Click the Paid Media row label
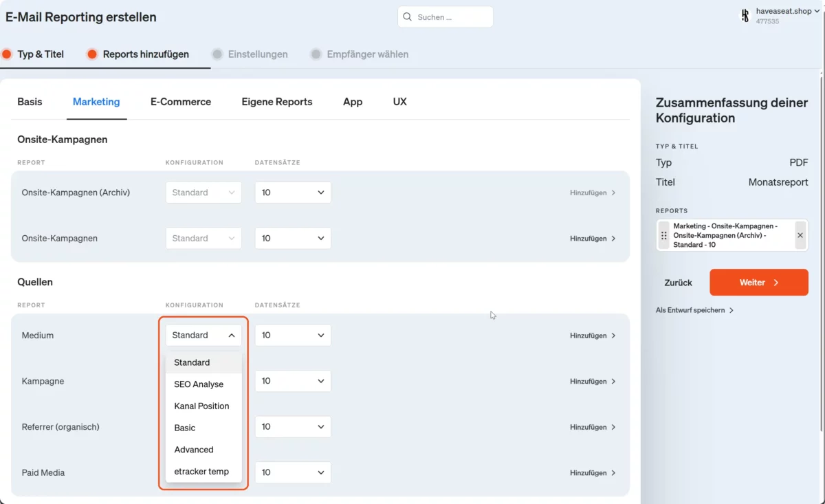Viewport: 825px width, 504px height. 43,472
